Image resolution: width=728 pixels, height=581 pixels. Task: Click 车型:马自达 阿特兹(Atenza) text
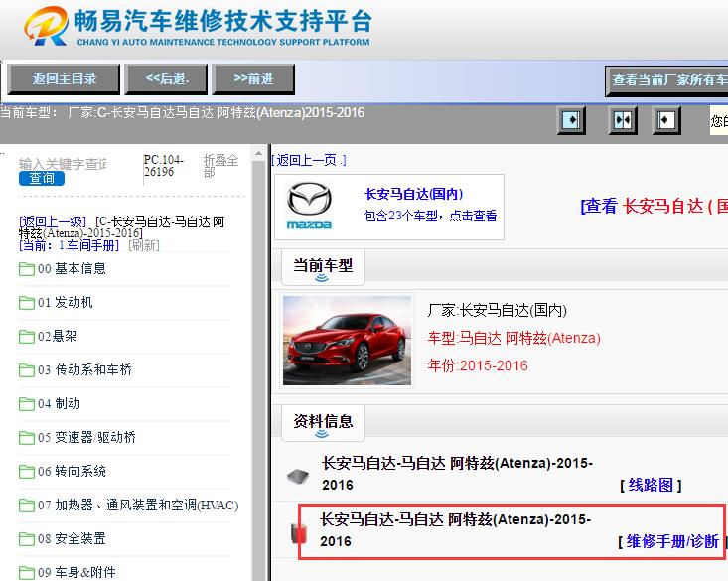[513, 338]
